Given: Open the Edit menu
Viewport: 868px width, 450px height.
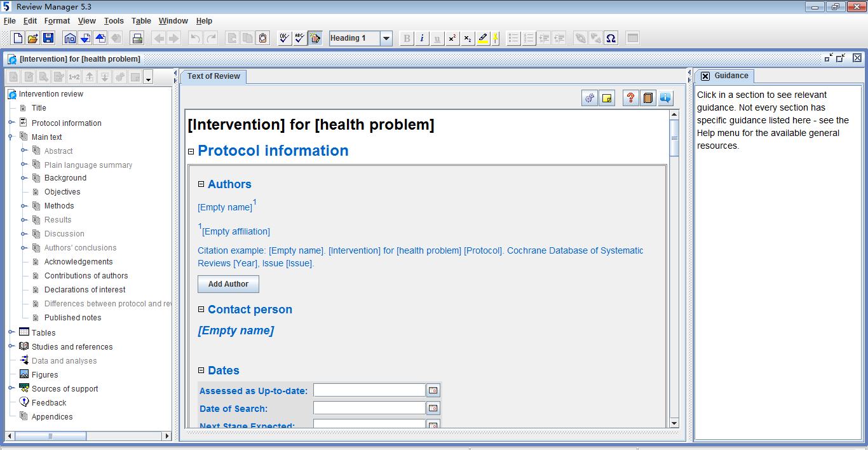Looking at the screenshot, I should pos(30,21).
